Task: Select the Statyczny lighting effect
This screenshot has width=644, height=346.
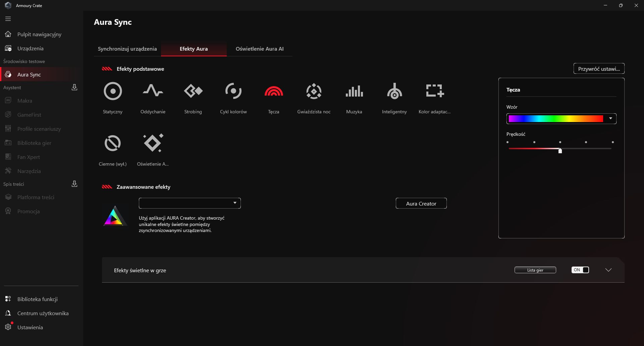Action: click(113, 91)
